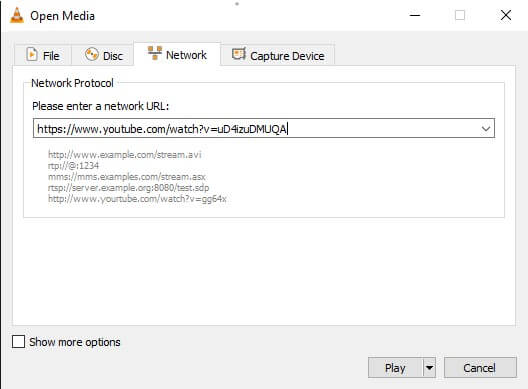This screenshot has height=389, width=528.
Task: Click the Cancel button
Action: pos(480,368)
